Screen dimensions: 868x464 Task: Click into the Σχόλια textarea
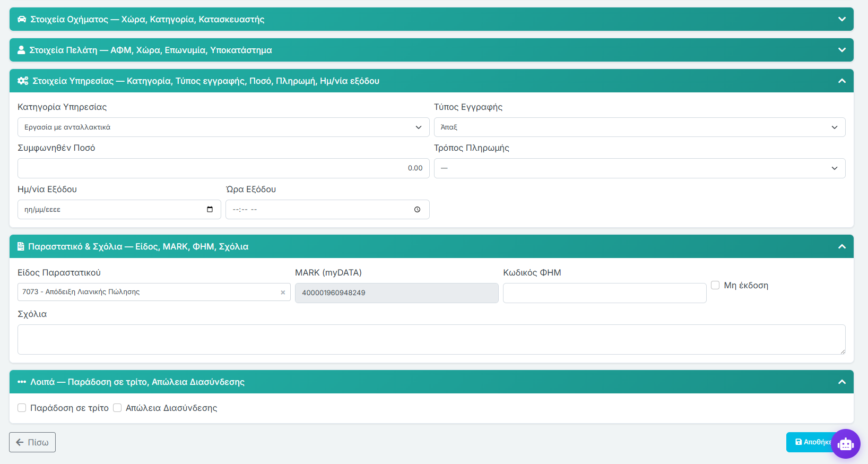pyautogui.click(x=431, y=339)
